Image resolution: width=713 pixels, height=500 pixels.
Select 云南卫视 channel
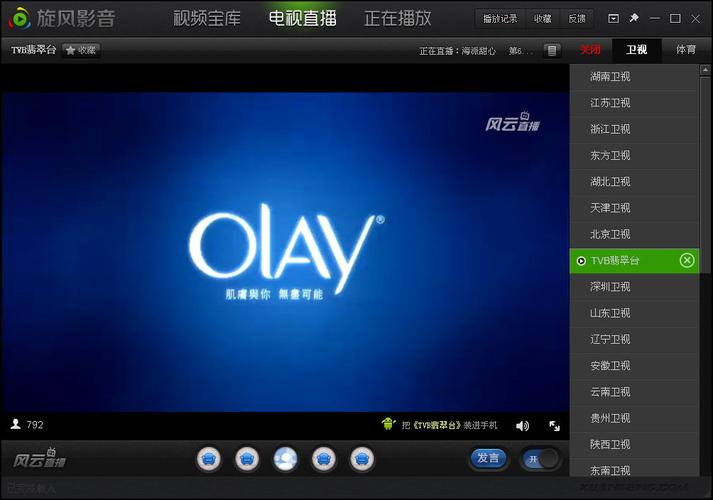634,392
